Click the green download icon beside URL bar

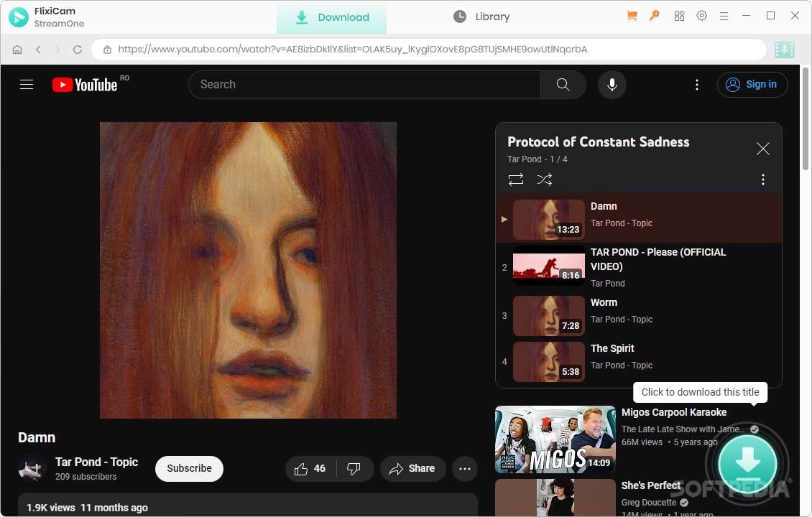785,50
